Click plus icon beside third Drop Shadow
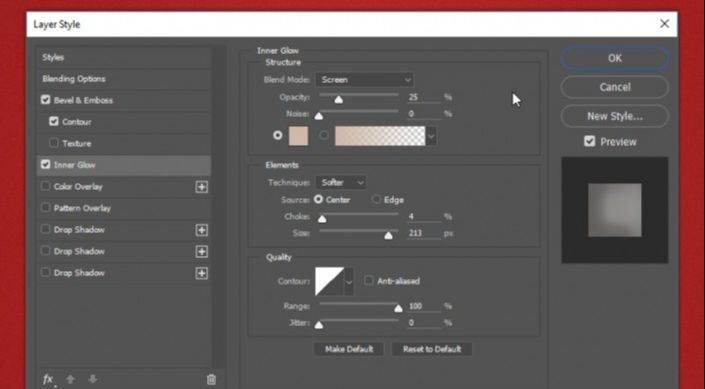 201,273
